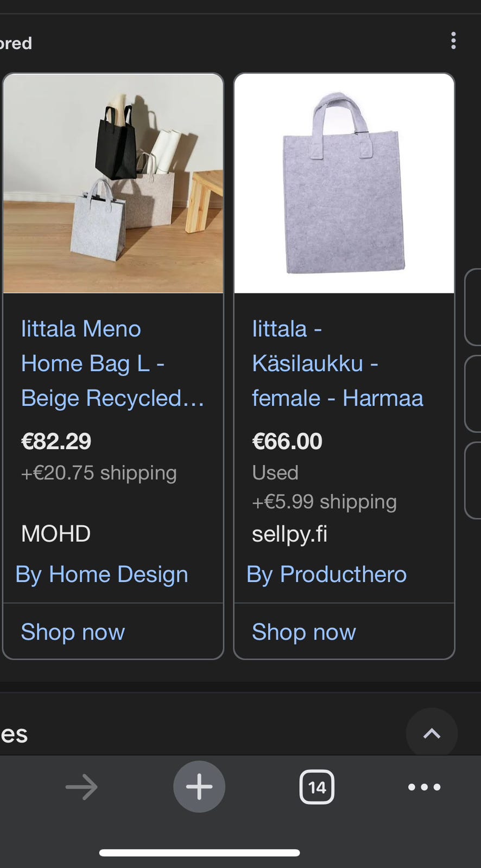Tap the forward navigation arrow
This screenshot has width=481, height=868.
[x=81, y=787]
